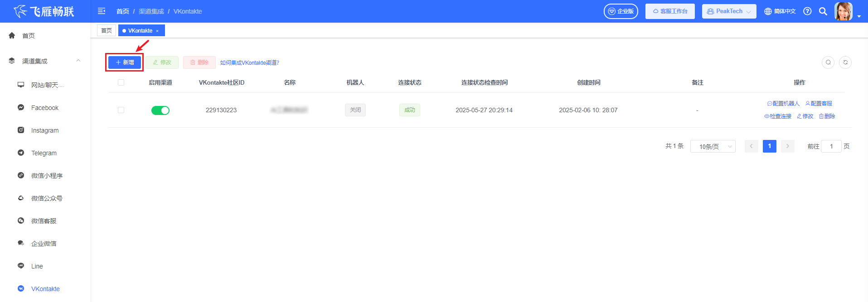
Task: Click the 飞雁畅联 logo
Action: [x=44, y=11]
